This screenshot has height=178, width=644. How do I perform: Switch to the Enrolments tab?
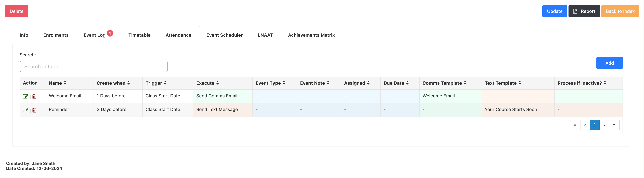coord(56,35)
